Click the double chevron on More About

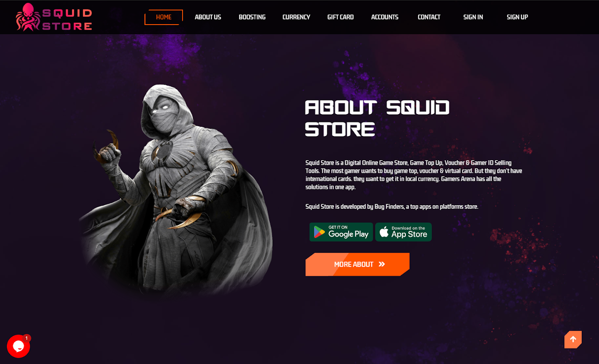[x=382, y=264]
